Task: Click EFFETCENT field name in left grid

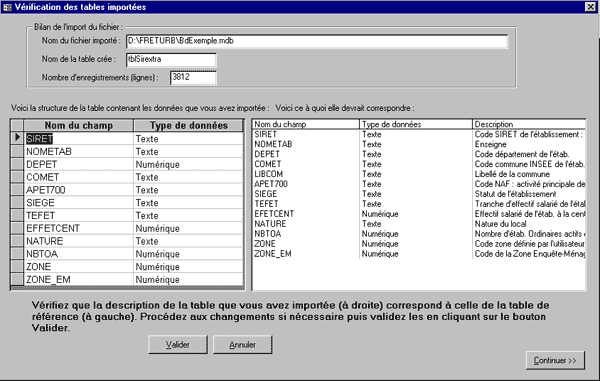Action: click(x=78, y=228)
